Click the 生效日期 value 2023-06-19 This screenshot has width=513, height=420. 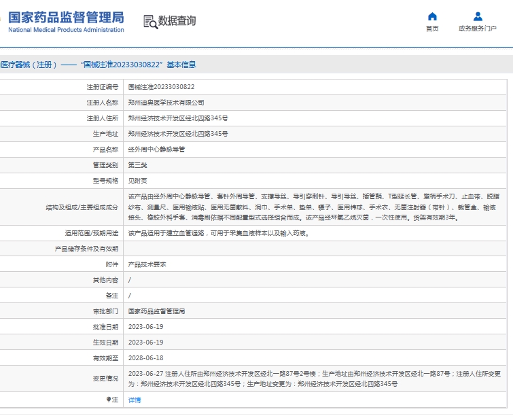click(146, 343)
